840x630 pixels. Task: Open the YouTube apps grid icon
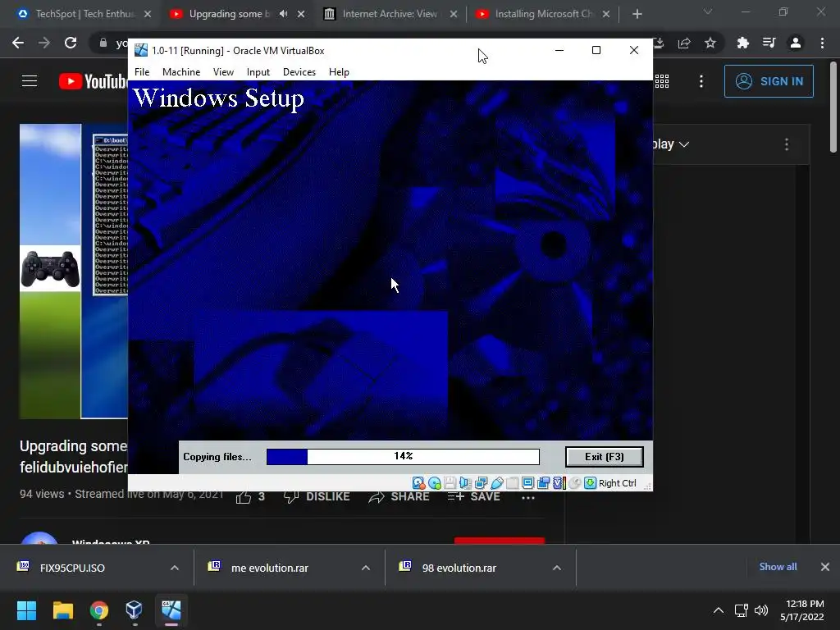[662, 81]
